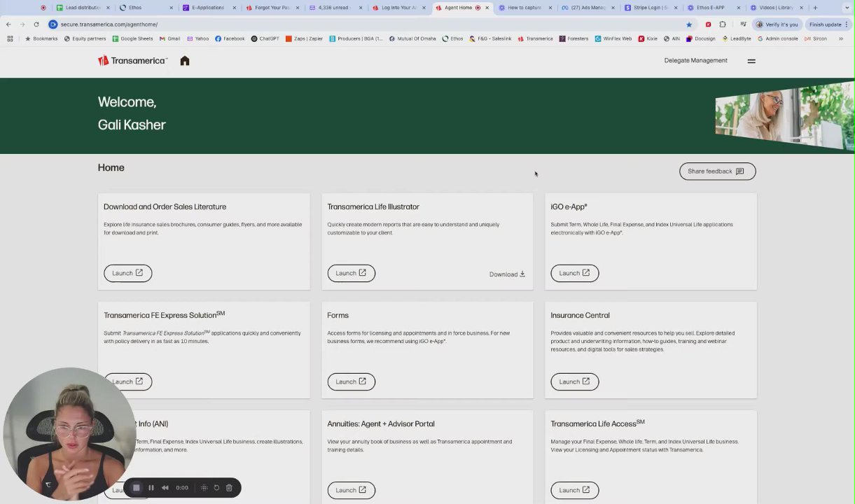Viewport: 855px width, 504px height.
Task: Click the welcome banner photo
Action: point(784,116)
